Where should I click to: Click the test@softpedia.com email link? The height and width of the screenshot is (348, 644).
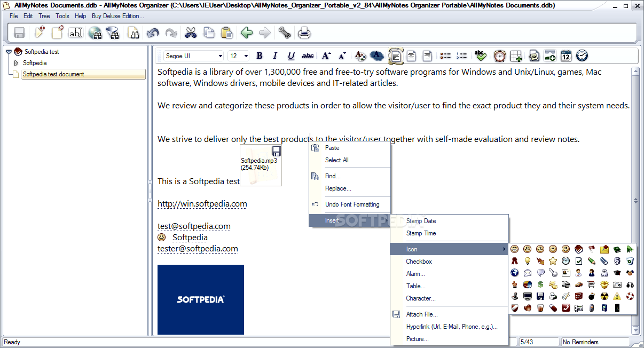tap(194, 226)
